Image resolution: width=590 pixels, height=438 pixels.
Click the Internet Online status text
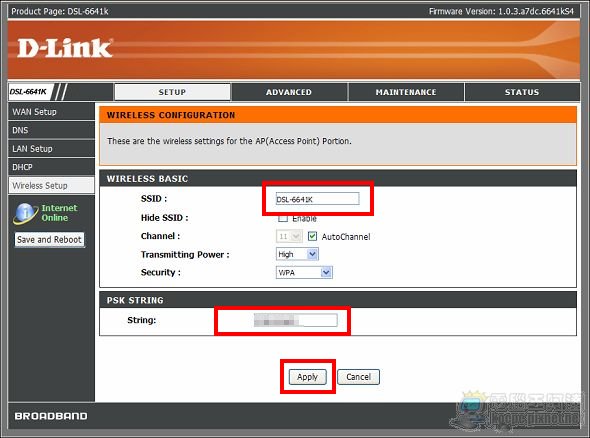(59, 213)
